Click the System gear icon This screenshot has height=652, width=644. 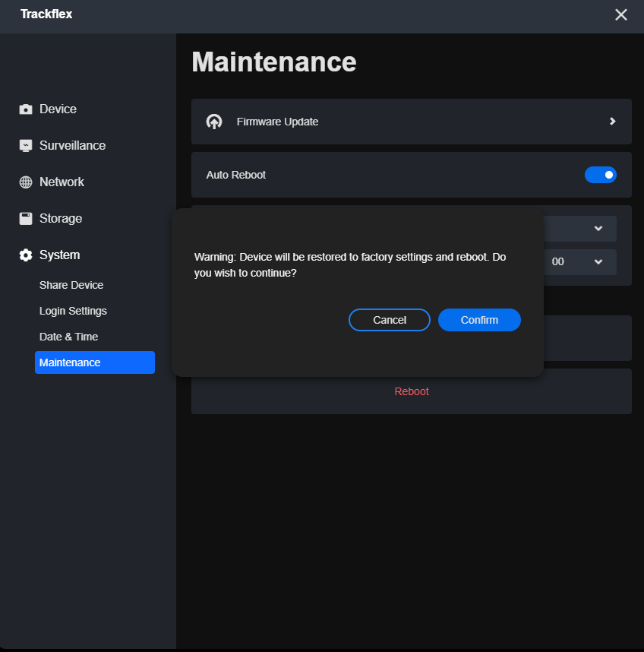(26, 255)
